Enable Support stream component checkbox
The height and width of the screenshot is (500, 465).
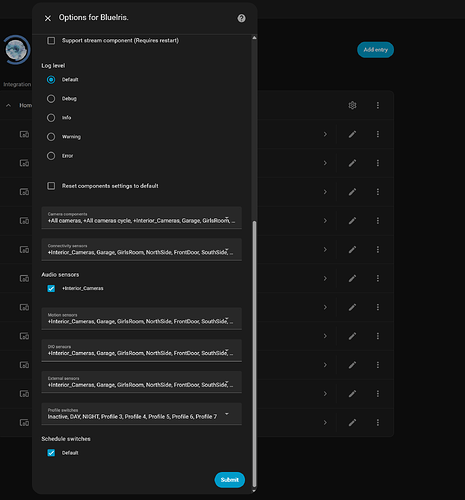(51, 41)
